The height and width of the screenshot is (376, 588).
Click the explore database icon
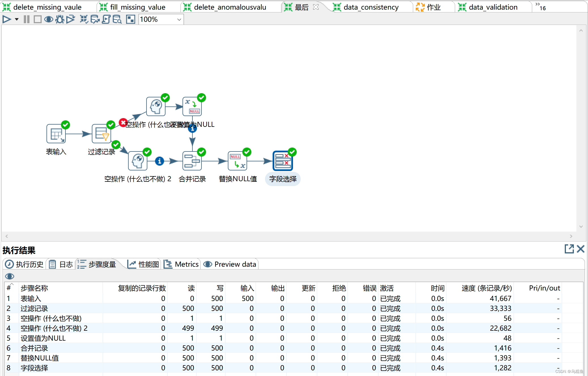pyautogui.click(x=117, y=19)
